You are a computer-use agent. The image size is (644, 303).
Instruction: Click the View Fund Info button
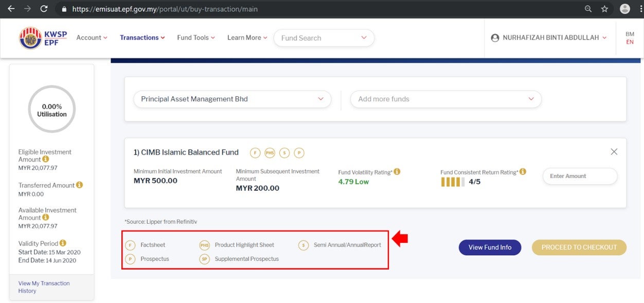pyautogui.click(x=490, y=247)
